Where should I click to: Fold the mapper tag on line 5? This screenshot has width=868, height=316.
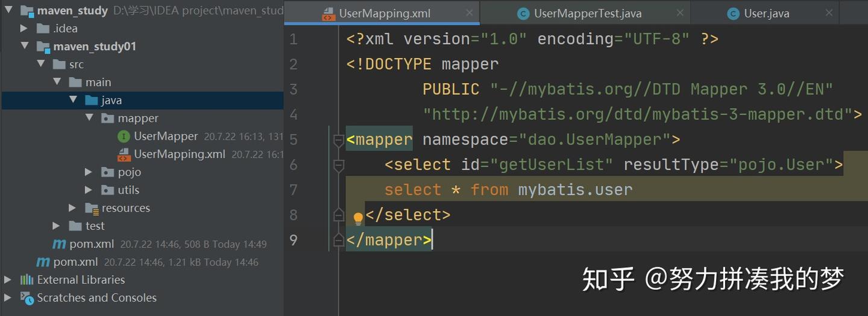coord(338,141)
